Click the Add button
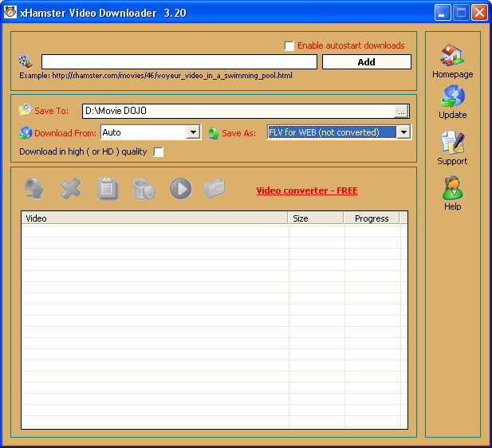Image resolution: width=492 pixels, height=448 pixels. coord(367,62)
